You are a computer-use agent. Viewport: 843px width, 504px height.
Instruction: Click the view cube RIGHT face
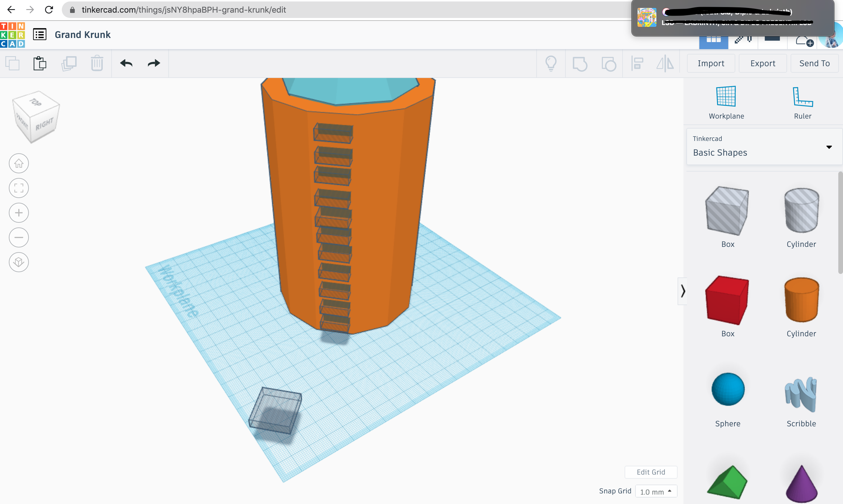point(44,124)
